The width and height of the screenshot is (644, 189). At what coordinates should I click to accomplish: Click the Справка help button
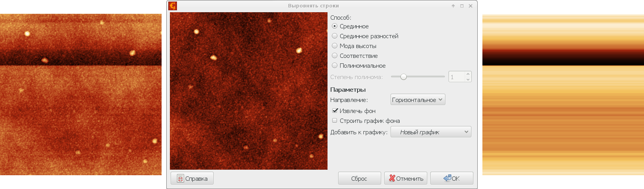192,178
